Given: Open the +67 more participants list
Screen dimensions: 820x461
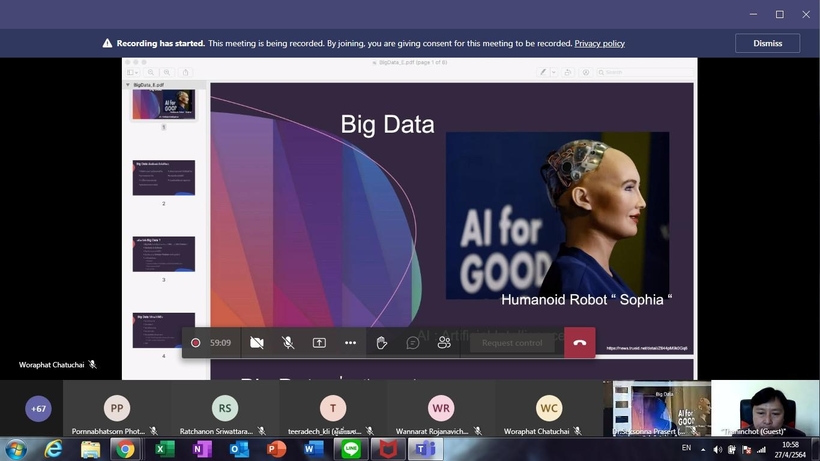Looking at the screenshot, I should pos(38,409).
